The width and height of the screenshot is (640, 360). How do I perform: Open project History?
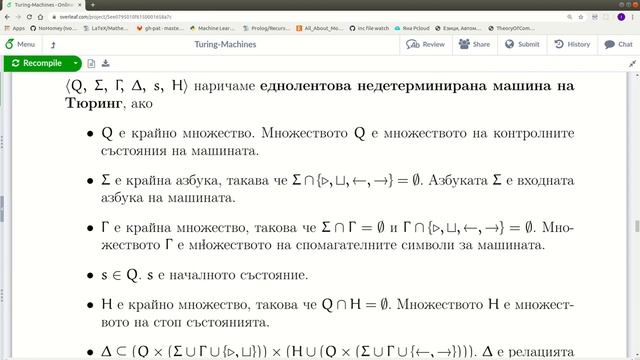(x=572, y=44)
